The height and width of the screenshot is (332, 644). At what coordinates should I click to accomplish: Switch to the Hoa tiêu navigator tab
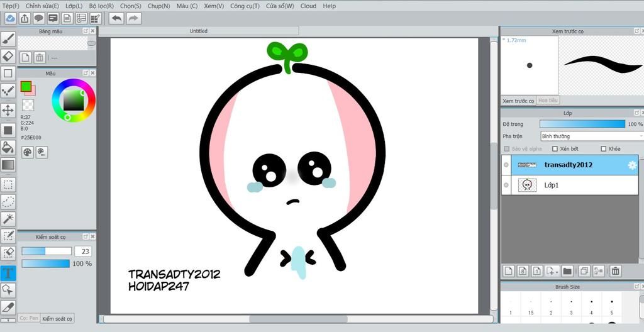(548, 100)
